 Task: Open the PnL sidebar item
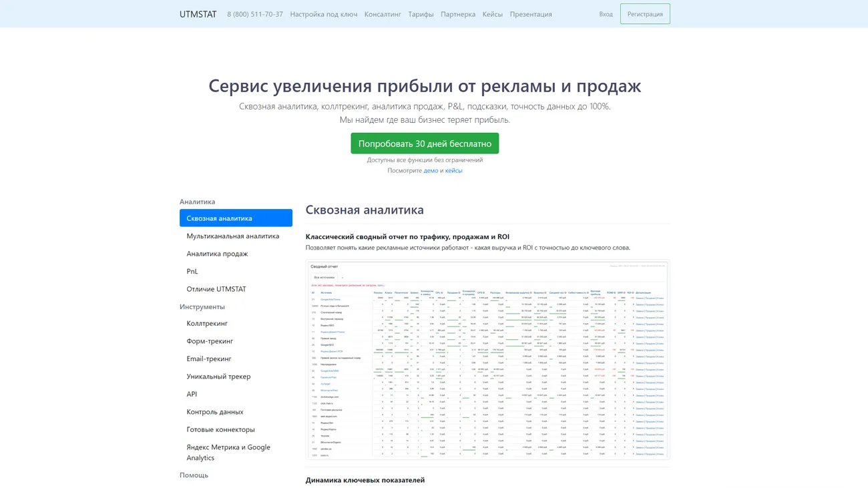192,271
